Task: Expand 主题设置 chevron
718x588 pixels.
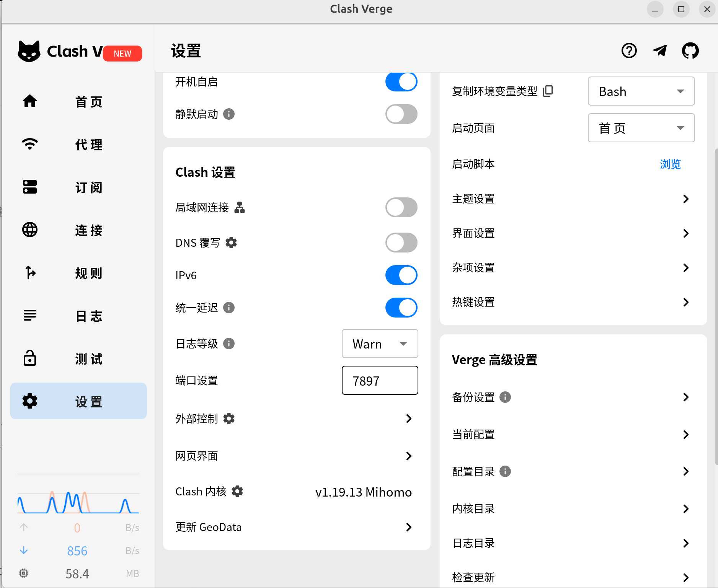Action: click(686, 199)
